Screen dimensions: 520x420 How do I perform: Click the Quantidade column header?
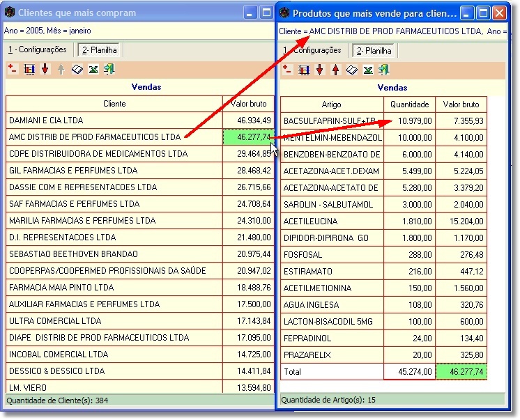pos(410,104)
